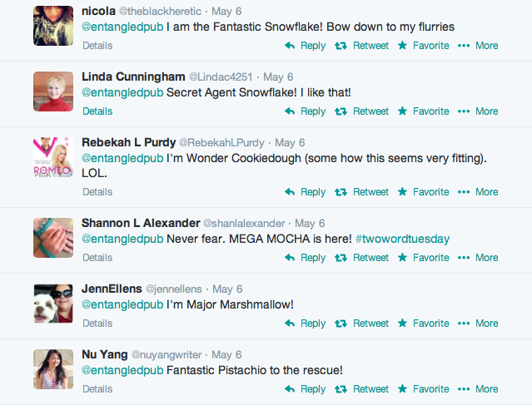This screenshot has height=405, width=532.
Task: Favorite Nu Yang's Fantastic Pistachio tweet
Action: point(424,388)
